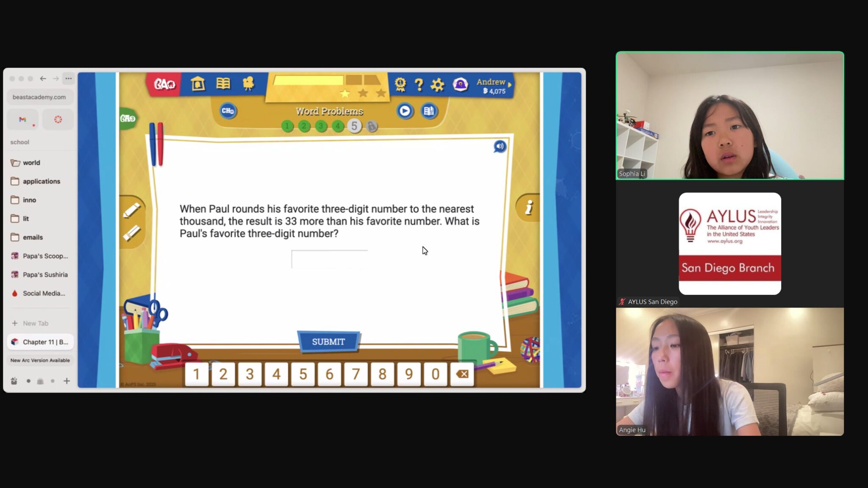The width and height of the screenshot is (868, 488).
Task: Click the plus icon at sidebar bottom
Action: (67, 381)
